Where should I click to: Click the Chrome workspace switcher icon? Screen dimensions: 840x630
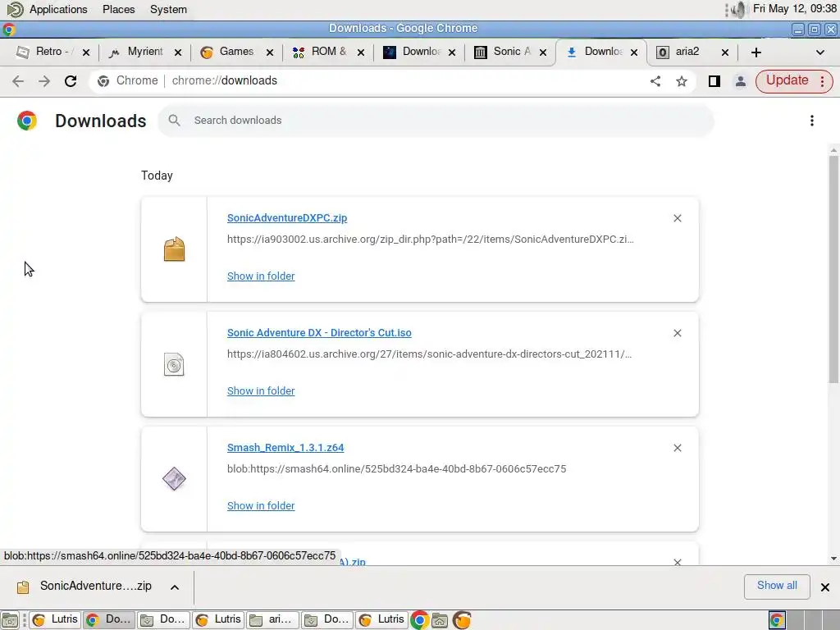point(777,620)
